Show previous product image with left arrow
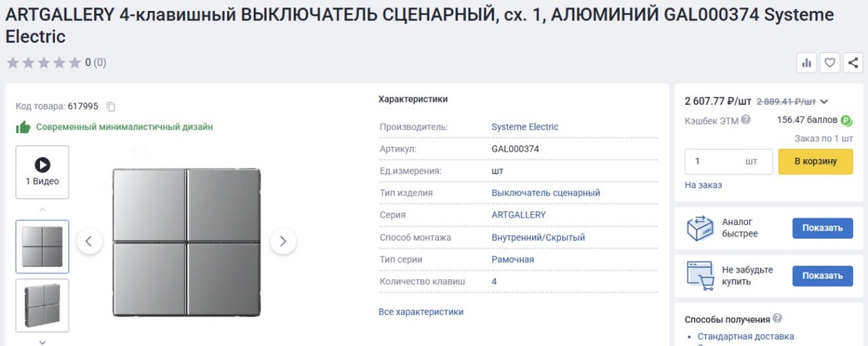This screenshot has width=868, height=346. tap(89, 241)
